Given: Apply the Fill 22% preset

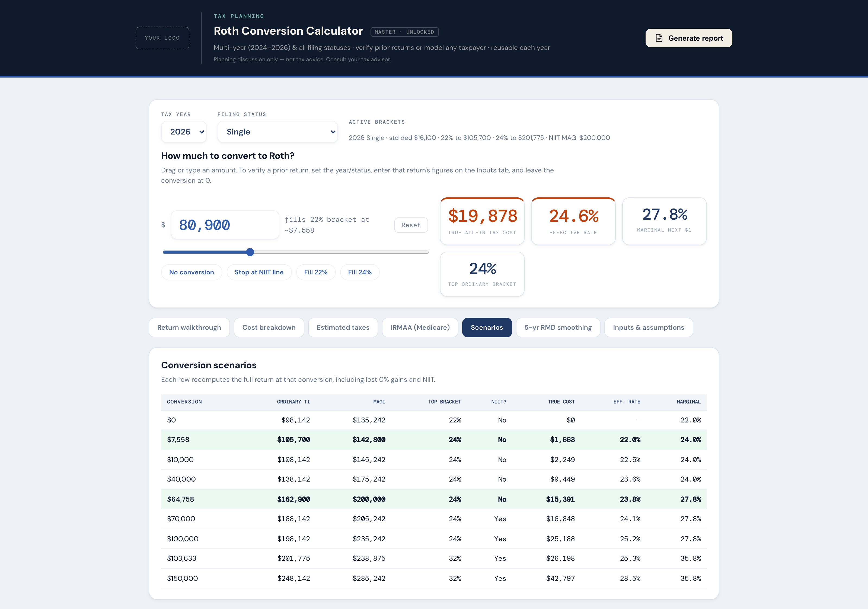Looking at the screenshot, I should [316, 272].
